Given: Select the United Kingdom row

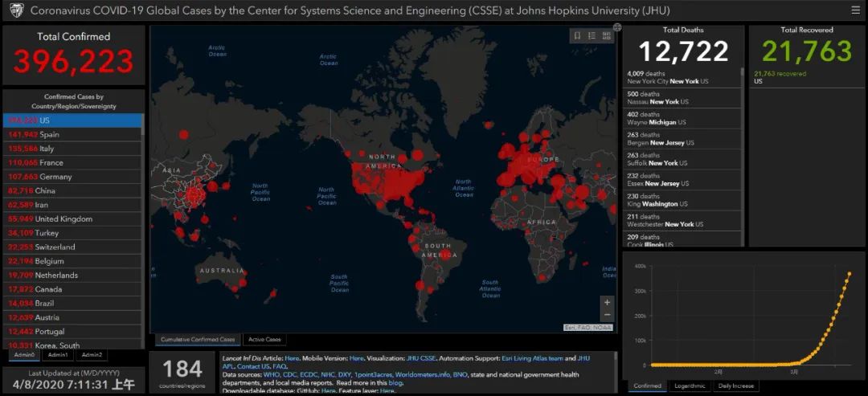Looking at the screenshot, I should (72, 219).
